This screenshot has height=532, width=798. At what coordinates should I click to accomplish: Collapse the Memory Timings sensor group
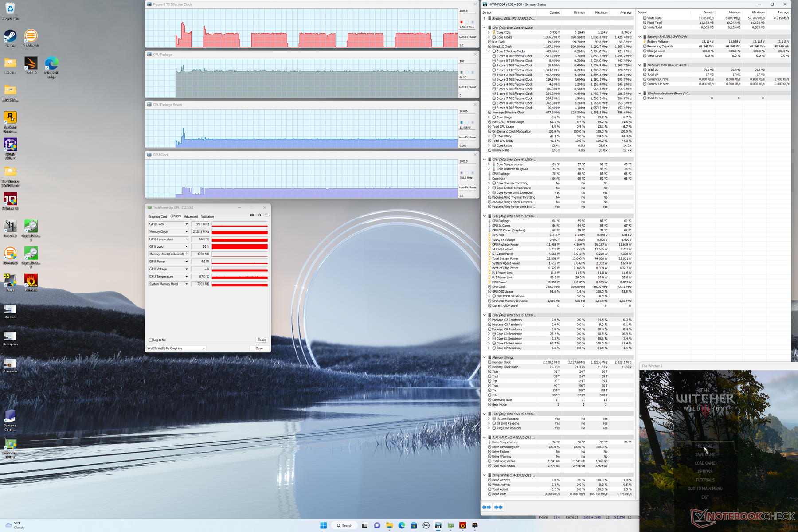coord(484,357)
